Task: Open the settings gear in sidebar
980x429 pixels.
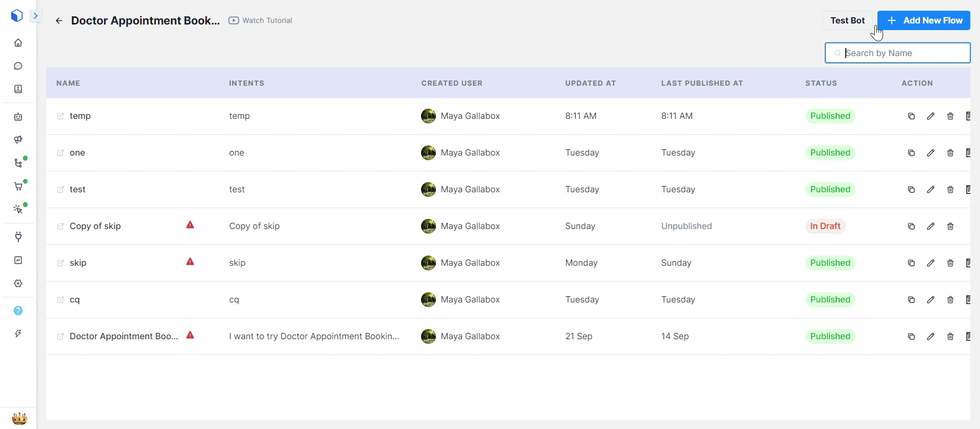Action: tap(18, 284)
